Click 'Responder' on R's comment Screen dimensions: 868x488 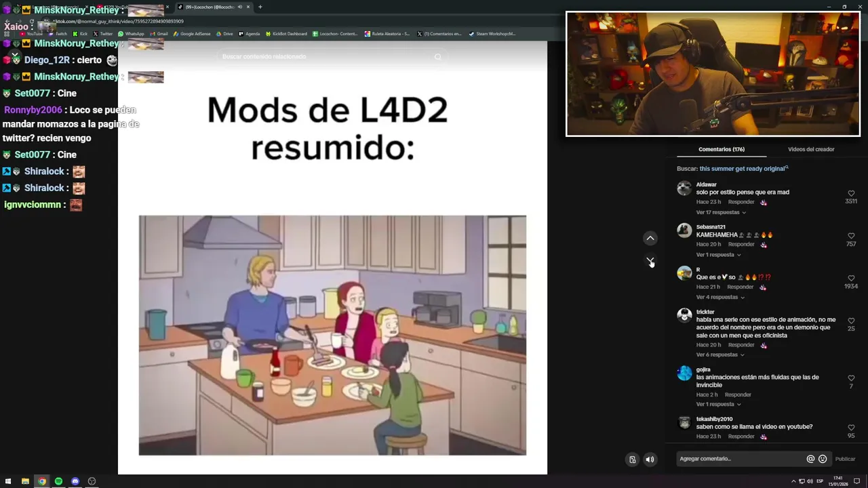coord(741,287)
